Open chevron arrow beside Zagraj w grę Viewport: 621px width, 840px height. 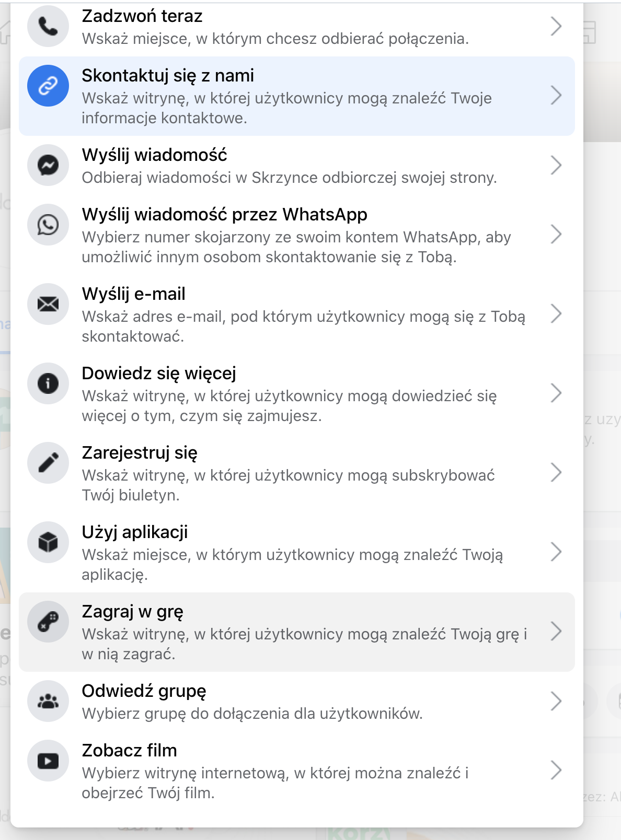tap(556, 632)
